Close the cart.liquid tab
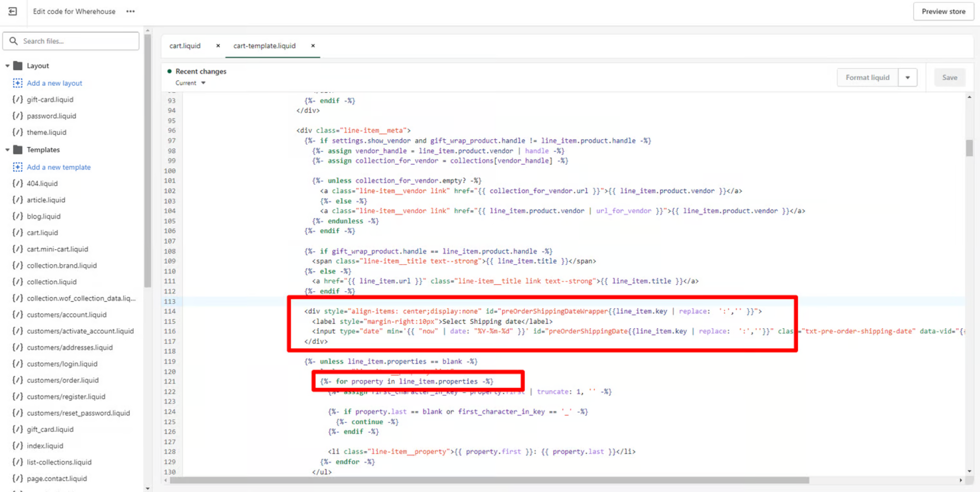980x492 pixels. (x=218, y=46)
